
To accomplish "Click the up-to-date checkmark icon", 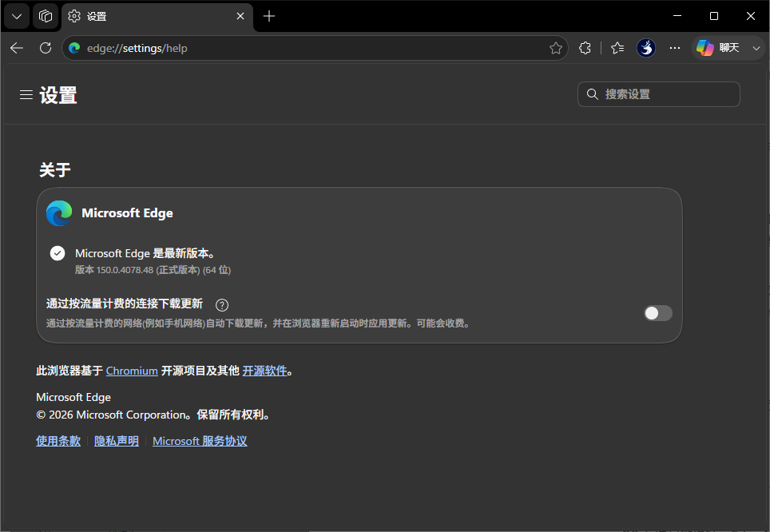I will (x=58, y=253).
